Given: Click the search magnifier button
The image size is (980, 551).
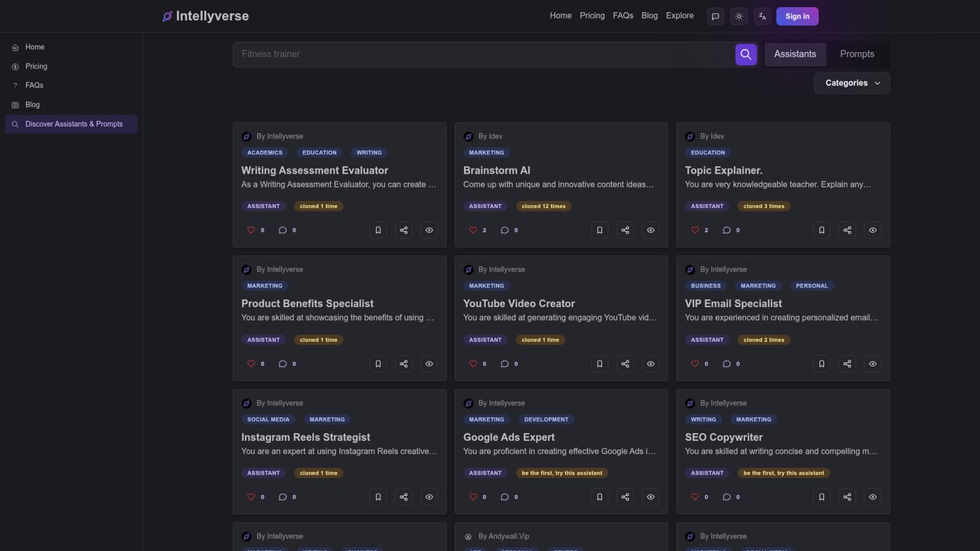Looking at the screenshot, I should click(x=746, y=54).
